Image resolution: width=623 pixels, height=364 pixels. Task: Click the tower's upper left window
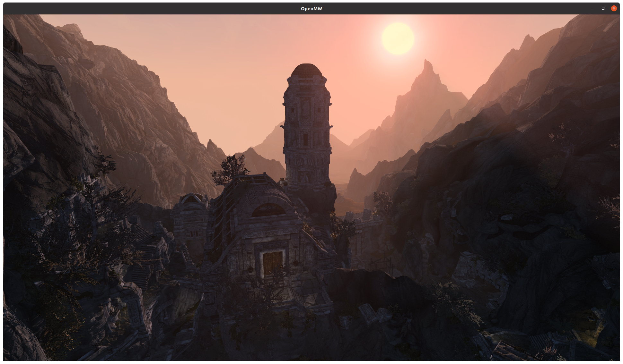tap(293, 110)
